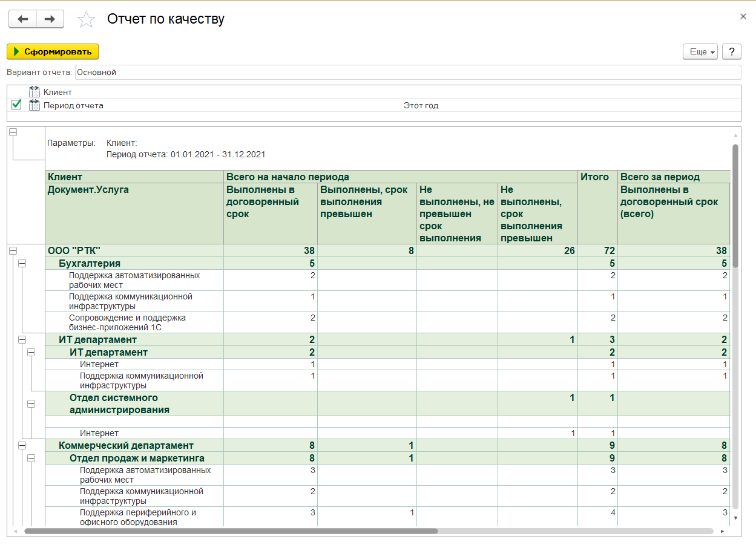Collapse the nested ИТ департамент subgroup
The width and height of the screenshot is (756, 545).
31,352
